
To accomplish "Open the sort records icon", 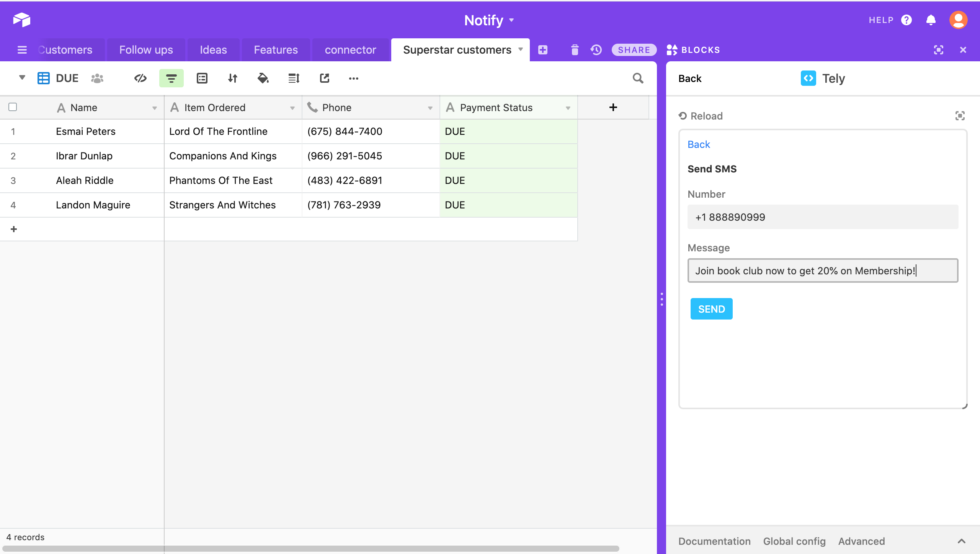I will click(x=232, y=78).
